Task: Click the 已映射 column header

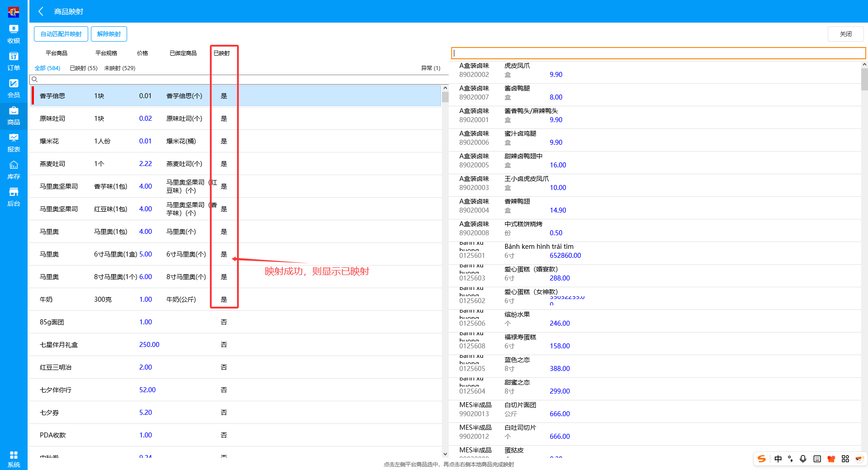Action: click(x=222, y=53)
